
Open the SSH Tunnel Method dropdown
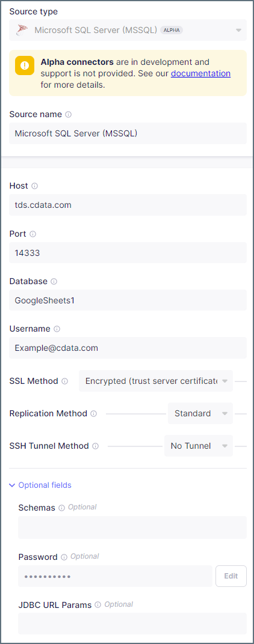click(199, 446)
